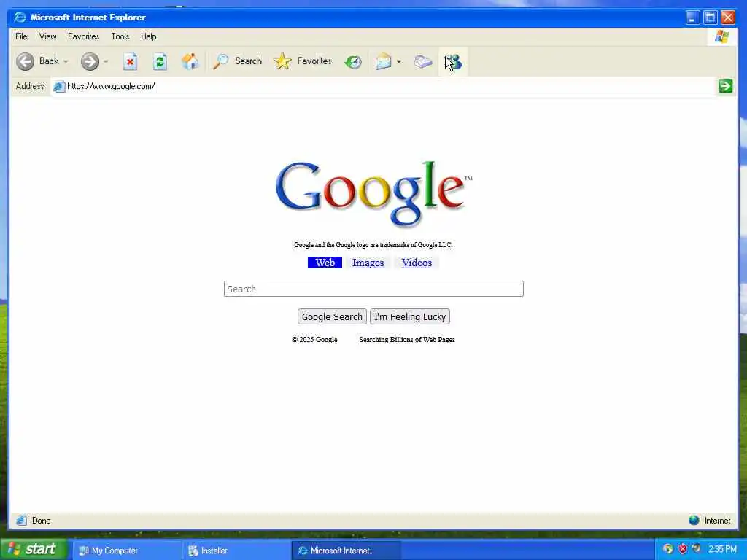Open the Back history dropdown arrow
The width and height of the screenshot is (747, 560).
(66, 61)
